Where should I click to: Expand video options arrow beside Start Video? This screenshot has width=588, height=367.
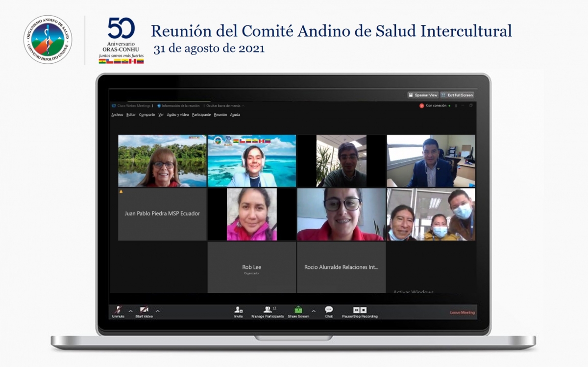click(157, 311)
